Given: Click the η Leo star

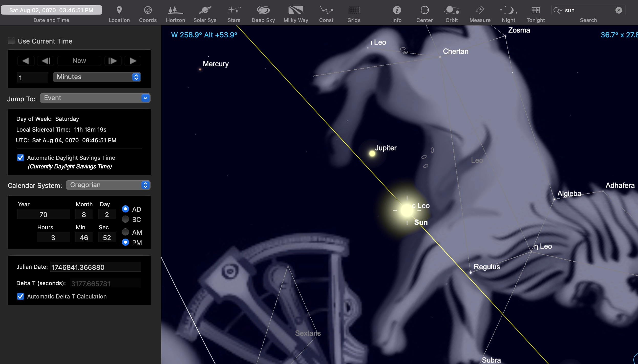Looking at the screenshot, I should [x=531, y=252].
